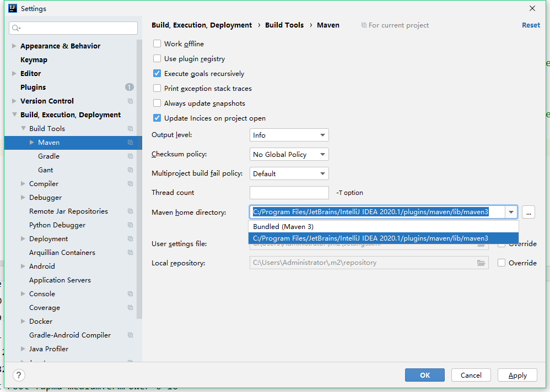550x392 pixels.
Task: Click the Maven home directory dropdown arrow
Action: click(x=511, y=212)
